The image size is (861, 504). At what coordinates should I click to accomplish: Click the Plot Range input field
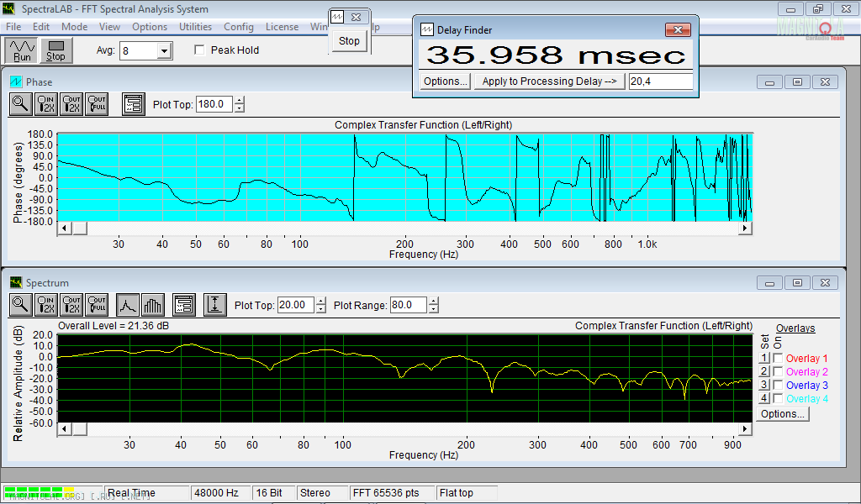pyautogui.click(x=409, y=305)
